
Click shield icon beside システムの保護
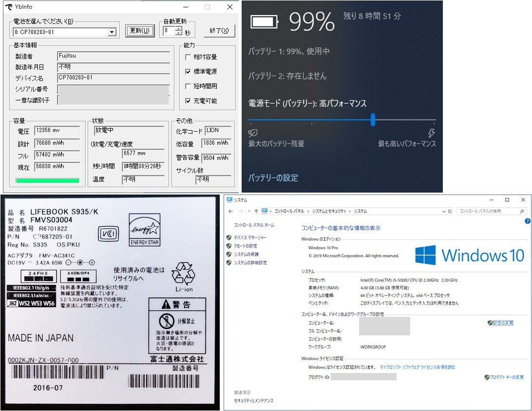click(x=229, y=254)
